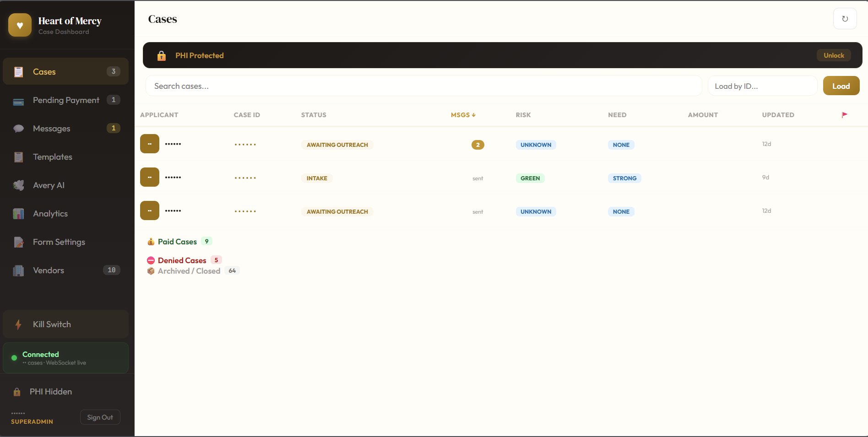Click the GREEN risk badge

pyautogui.click(x=530, y=178)
